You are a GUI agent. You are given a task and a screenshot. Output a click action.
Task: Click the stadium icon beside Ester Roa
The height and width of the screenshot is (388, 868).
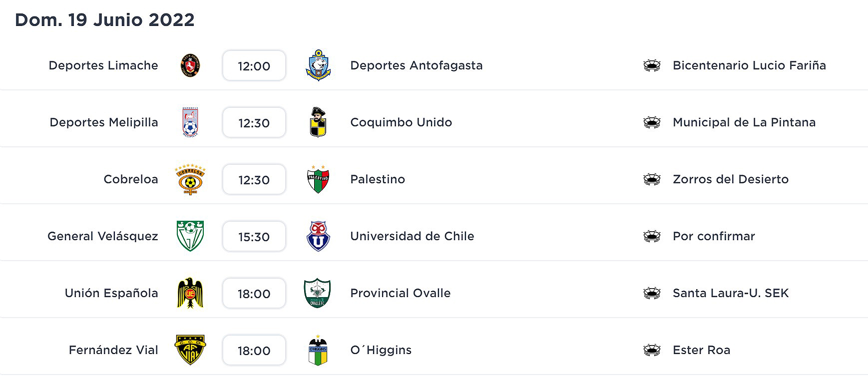(652, 350)
